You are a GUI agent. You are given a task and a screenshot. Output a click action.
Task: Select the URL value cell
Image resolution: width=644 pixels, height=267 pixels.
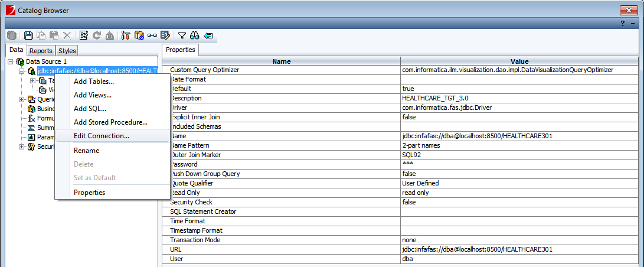point(519,249)
